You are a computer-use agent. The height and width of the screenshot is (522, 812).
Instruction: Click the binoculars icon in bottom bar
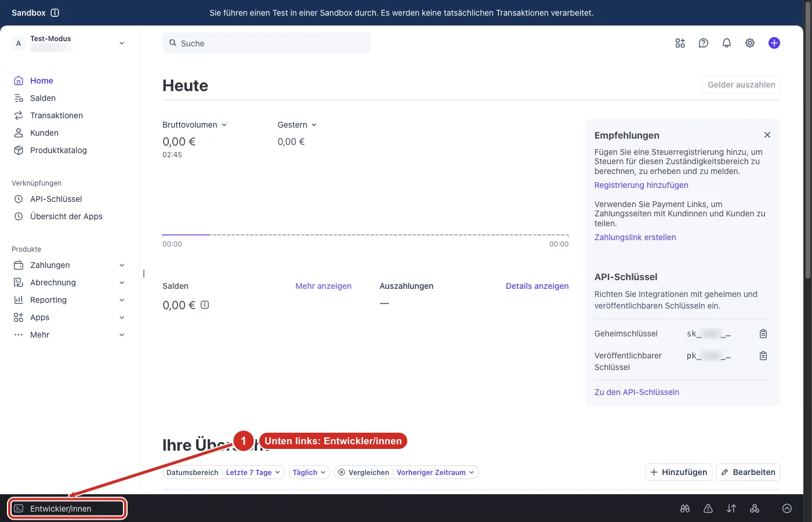click(685, 509)
